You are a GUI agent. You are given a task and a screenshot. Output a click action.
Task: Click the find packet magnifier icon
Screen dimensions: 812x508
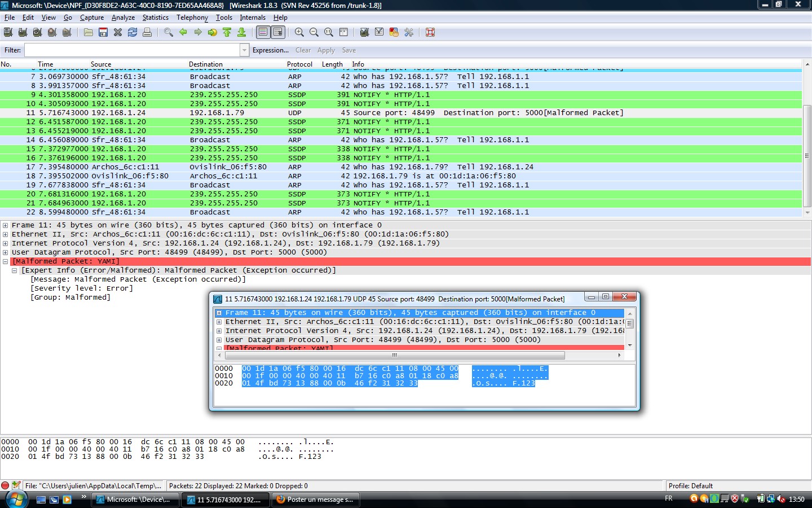pyautogui.click(x=169, y=32)
